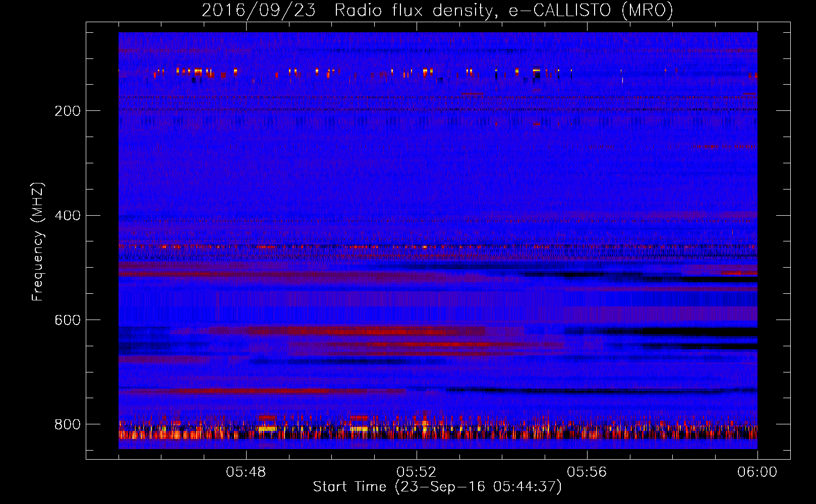
Task: Click the 600 frequency tick label
Action: [68, 321]
